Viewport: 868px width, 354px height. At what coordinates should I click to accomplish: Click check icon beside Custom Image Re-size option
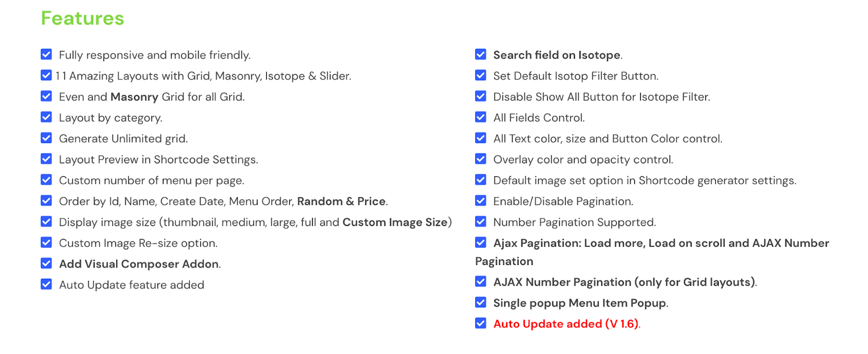point(46,242)
